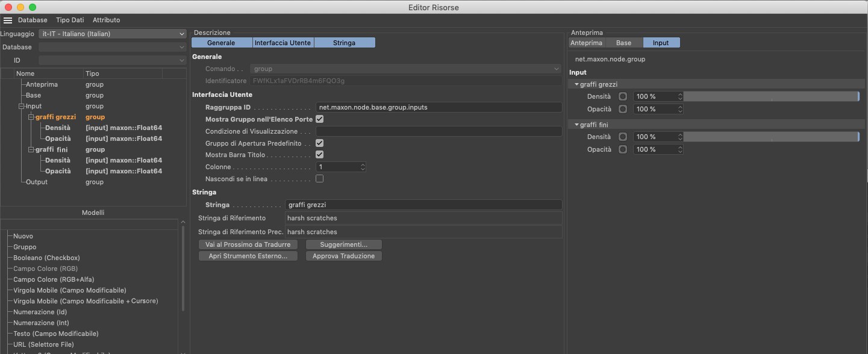Toggle Gruppo di Apertura Predefinito checkbox
This screenshot has height=354, width=868.
tap(320, 143)
